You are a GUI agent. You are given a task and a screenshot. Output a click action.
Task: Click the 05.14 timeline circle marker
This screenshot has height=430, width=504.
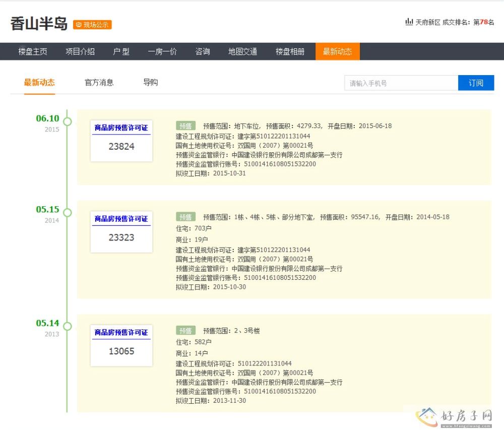67,326
